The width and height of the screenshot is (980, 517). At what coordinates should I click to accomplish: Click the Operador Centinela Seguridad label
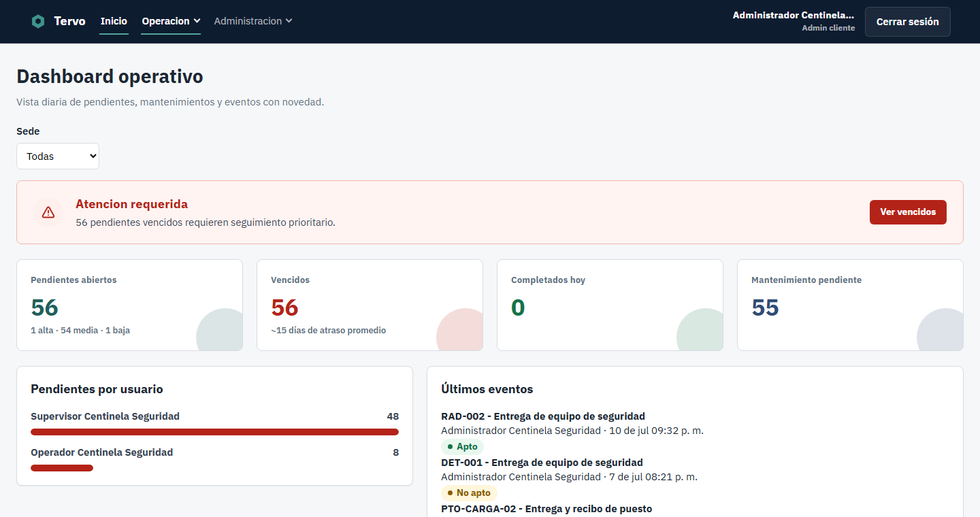pos(101,452)
